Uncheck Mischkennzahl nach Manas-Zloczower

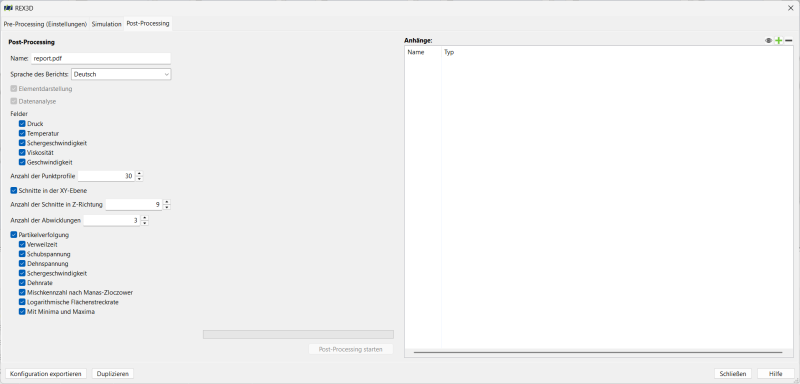tap(22, 293)
